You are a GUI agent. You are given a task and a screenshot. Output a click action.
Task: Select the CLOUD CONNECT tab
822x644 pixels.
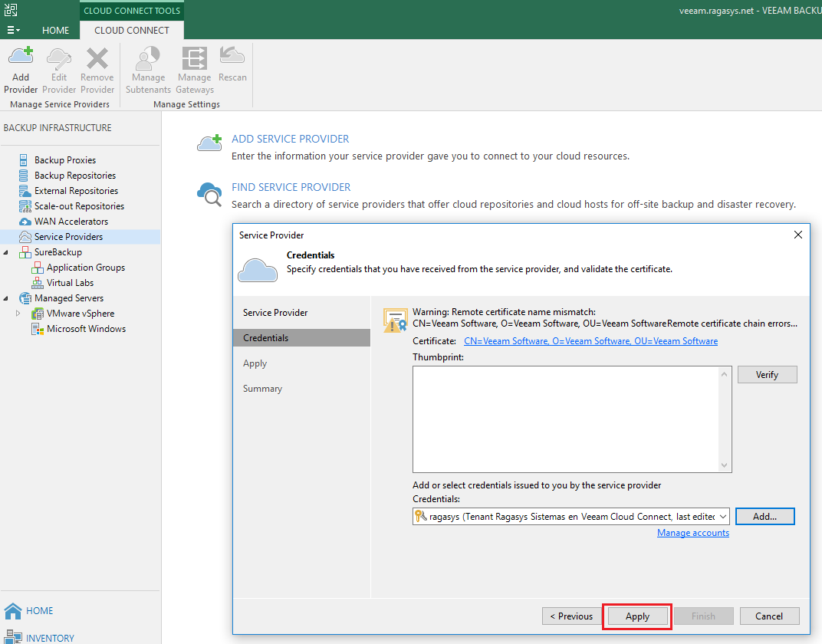click(131, 30)
